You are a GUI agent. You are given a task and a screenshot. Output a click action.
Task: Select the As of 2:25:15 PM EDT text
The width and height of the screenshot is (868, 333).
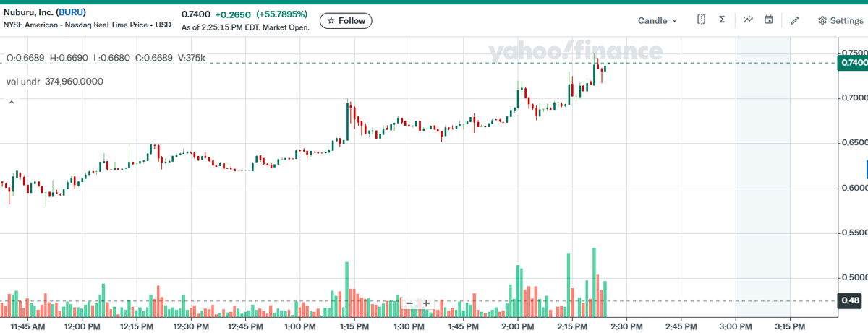pos(245,27)
